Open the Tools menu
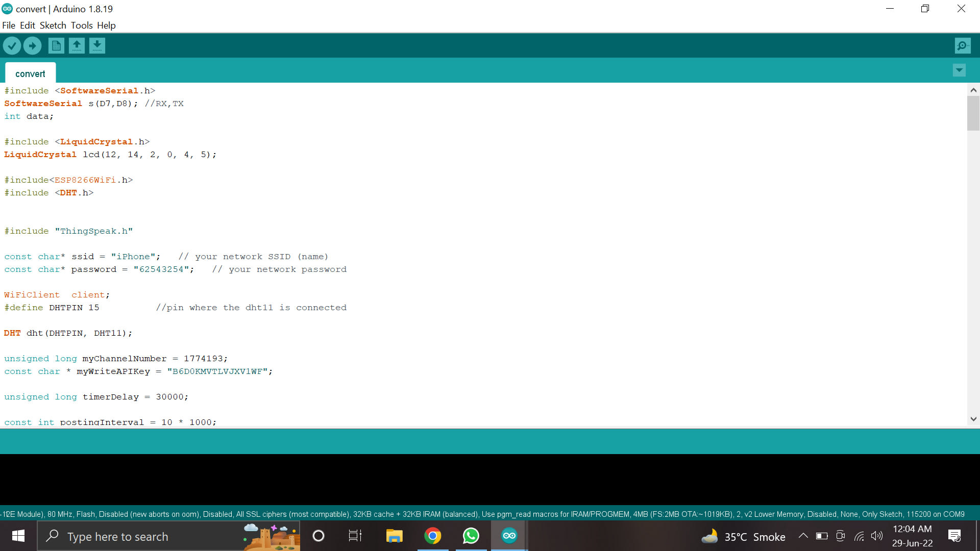980x551 pixels. pos(82,26)
